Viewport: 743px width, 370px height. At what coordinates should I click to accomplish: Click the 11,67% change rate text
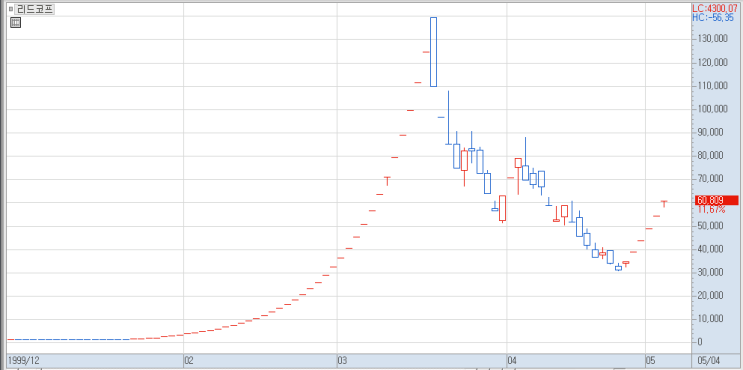tap(711, 209)
